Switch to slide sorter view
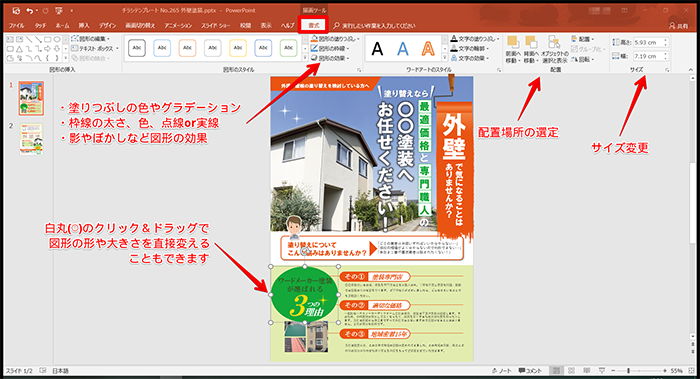 [571, 371]
